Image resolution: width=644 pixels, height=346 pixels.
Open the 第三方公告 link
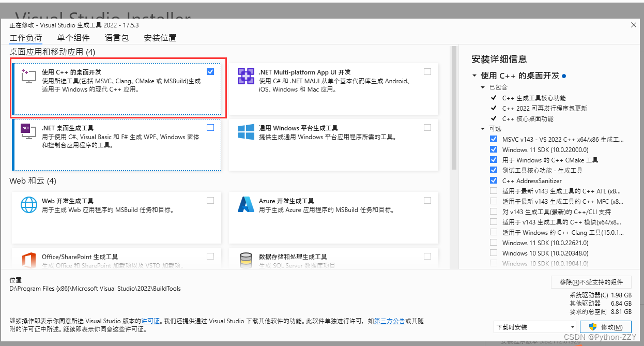coord(389,321)
